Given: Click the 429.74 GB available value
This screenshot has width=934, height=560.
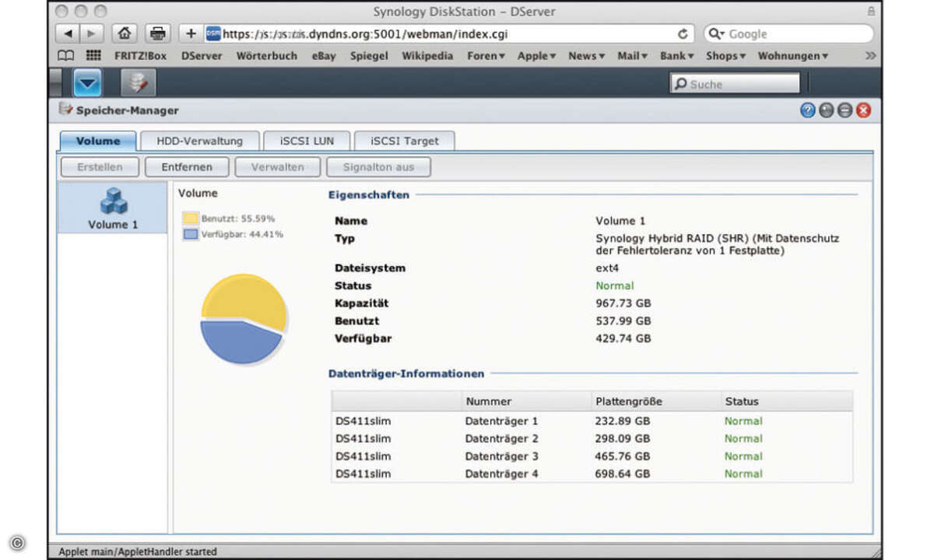Looking at the screenshot, I should (x=623, y=338).
